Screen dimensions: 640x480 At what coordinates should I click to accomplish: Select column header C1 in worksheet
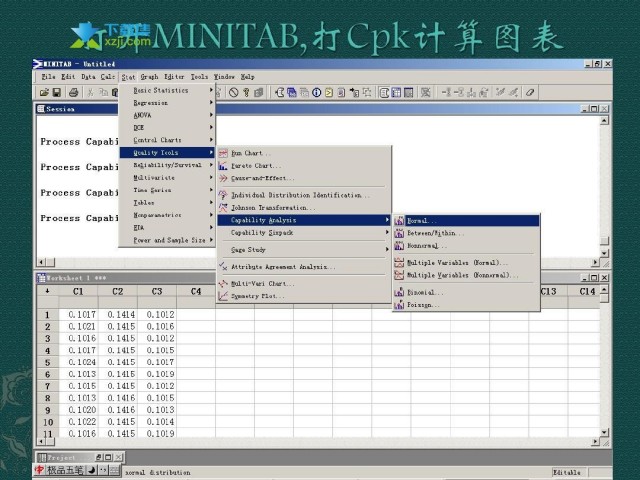click(x=78, y=291)
